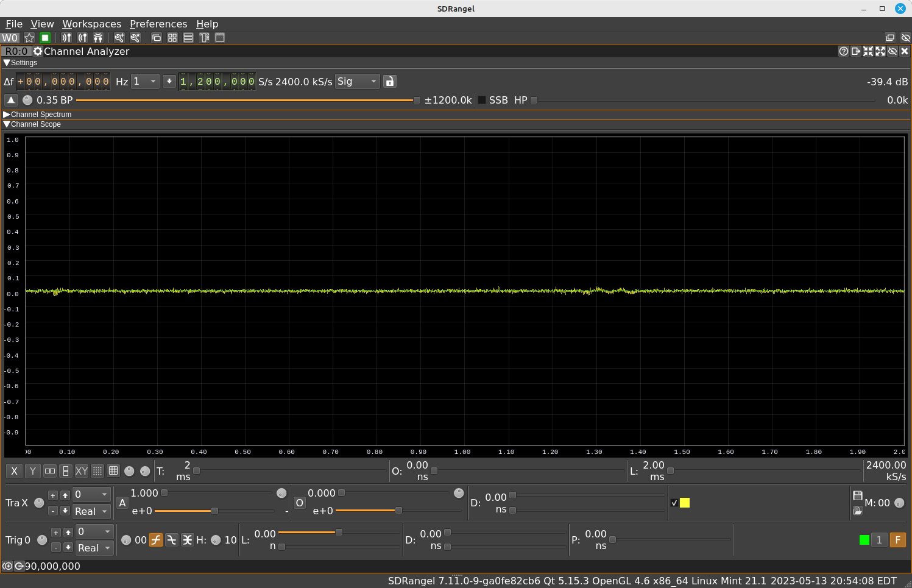
Task: Open the View menu
Action: coord(42,24)
